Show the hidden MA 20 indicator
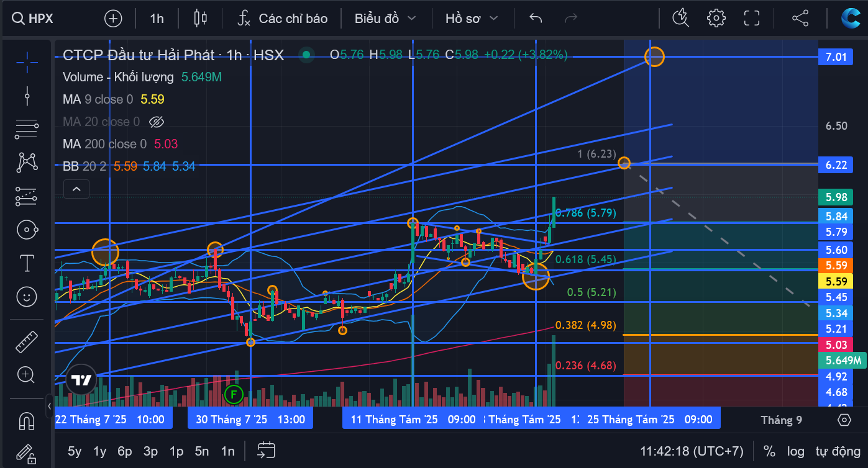This screenshot has height=468, width=868. pos(157,122)
